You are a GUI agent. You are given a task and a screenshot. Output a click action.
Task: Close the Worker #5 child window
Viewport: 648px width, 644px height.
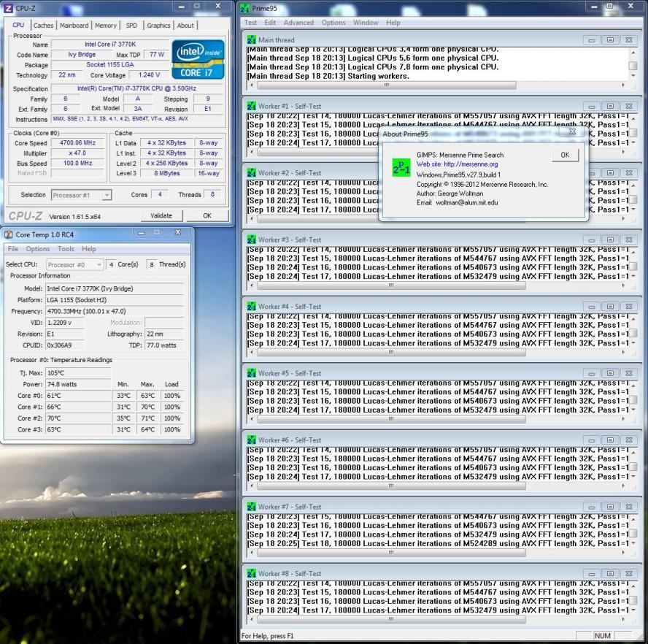(x=628, y=374)
